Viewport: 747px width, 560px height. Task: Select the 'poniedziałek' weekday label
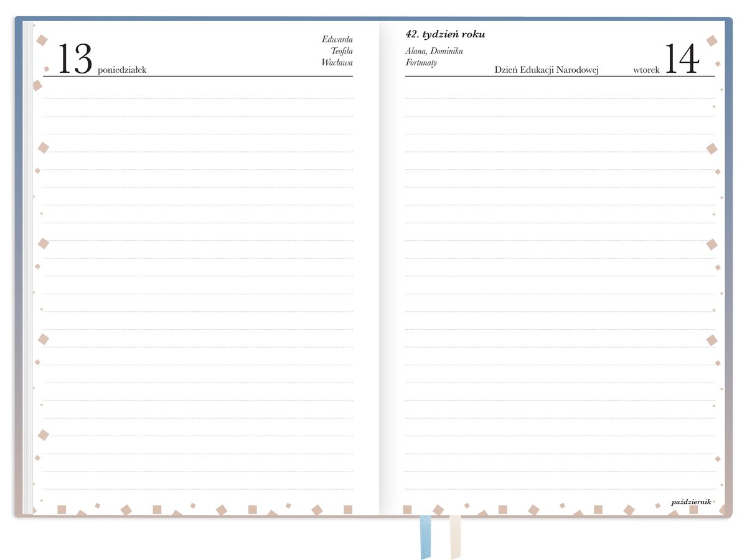point(122,70)
